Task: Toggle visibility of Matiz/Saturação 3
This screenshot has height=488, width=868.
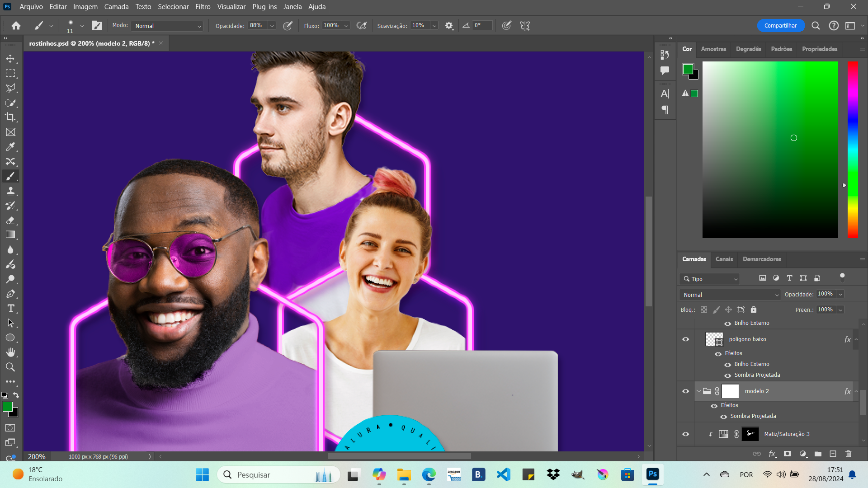Action: coord(685,434)
